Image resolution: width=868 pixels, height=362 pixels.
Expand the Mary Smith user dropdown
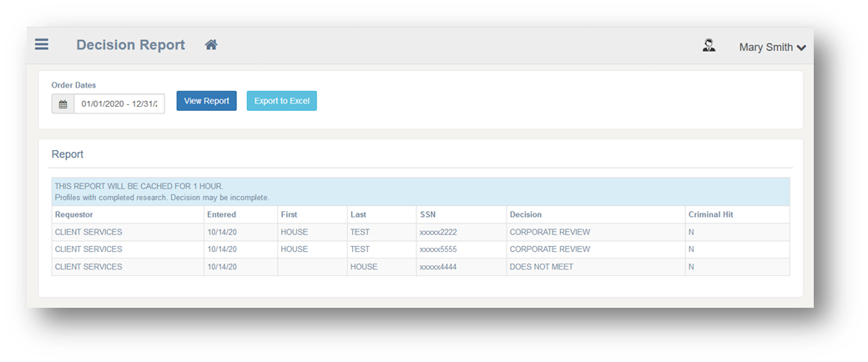tap(772, 48)
